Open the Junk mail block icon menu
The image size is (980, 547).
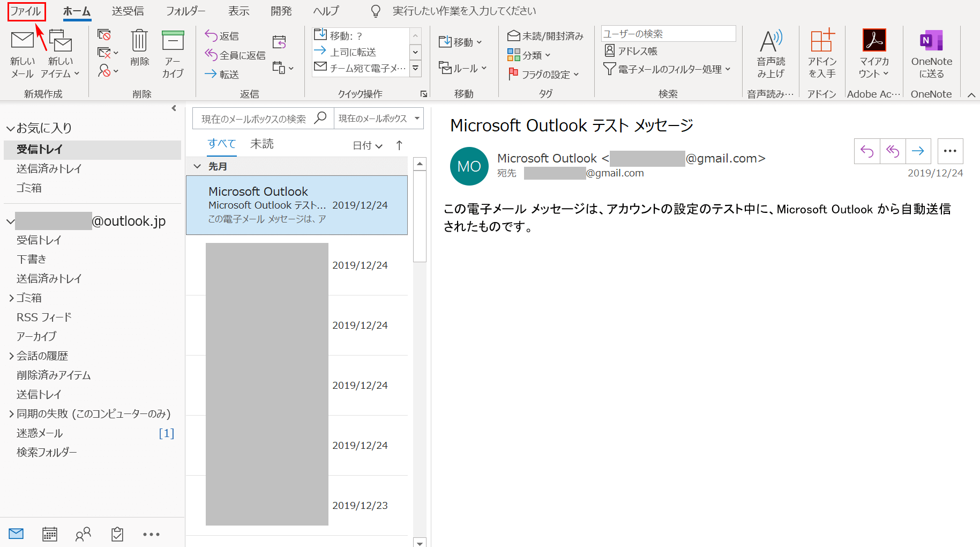point(107,70)
